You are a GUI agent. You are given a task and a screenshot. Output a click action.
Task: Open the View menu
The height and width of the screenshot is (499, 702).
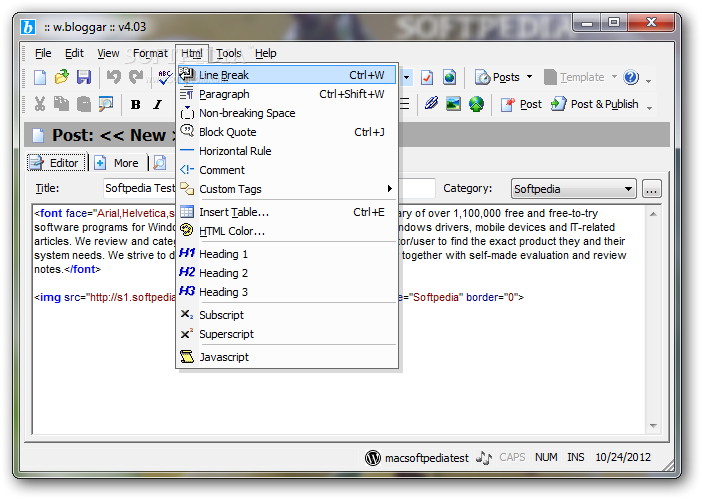point(108,53)
